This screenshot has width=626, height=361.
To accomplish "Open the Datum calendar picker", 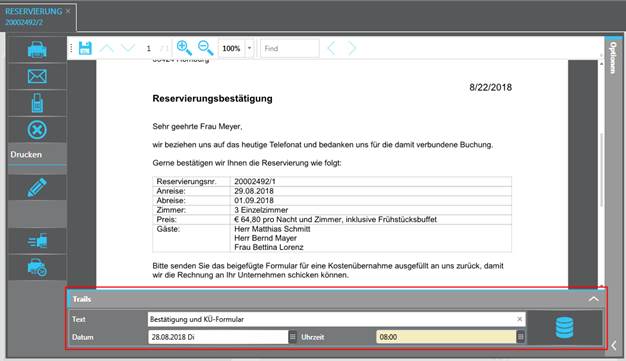I will pos(293,337).
